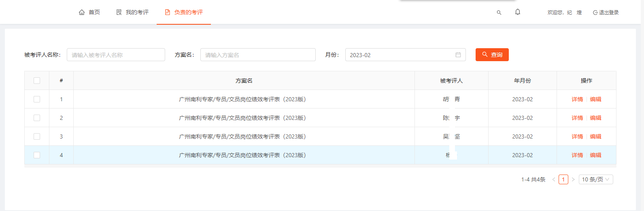Image resolution: width=644 pixels, height=211 pixels.
Task: Toggle the select-all checkbox in table header
Action: [x=37, y=81]
